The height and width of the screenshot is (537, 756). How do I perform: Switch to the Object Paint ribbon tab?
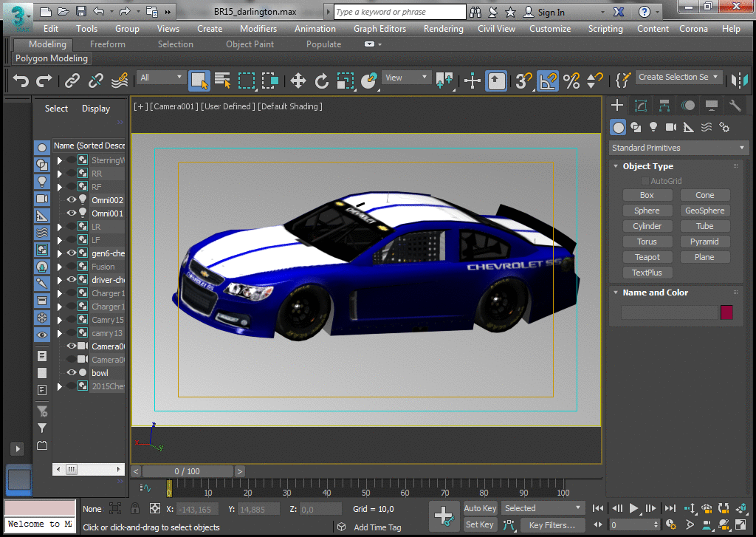point(250,44)
